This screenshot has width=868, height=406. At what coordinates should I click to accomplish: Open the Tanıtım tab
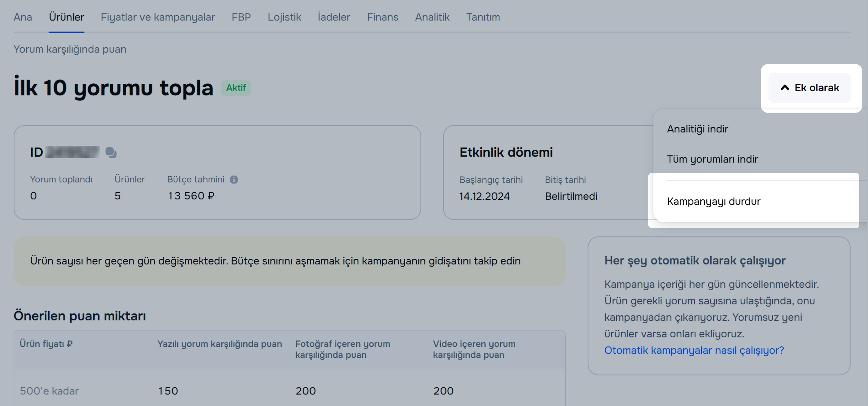point(483,17)
